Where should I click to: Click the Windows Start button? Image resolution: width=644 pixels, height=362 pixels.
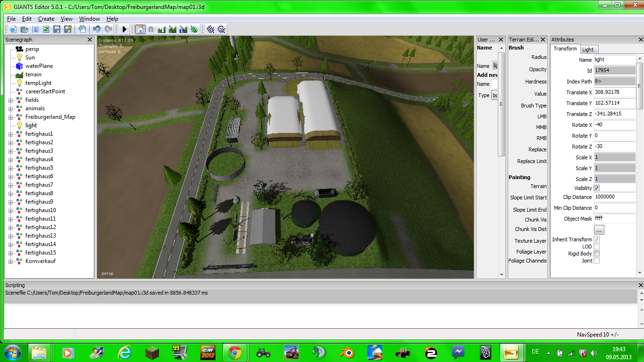pyautogui.click(x=13, y=353)
